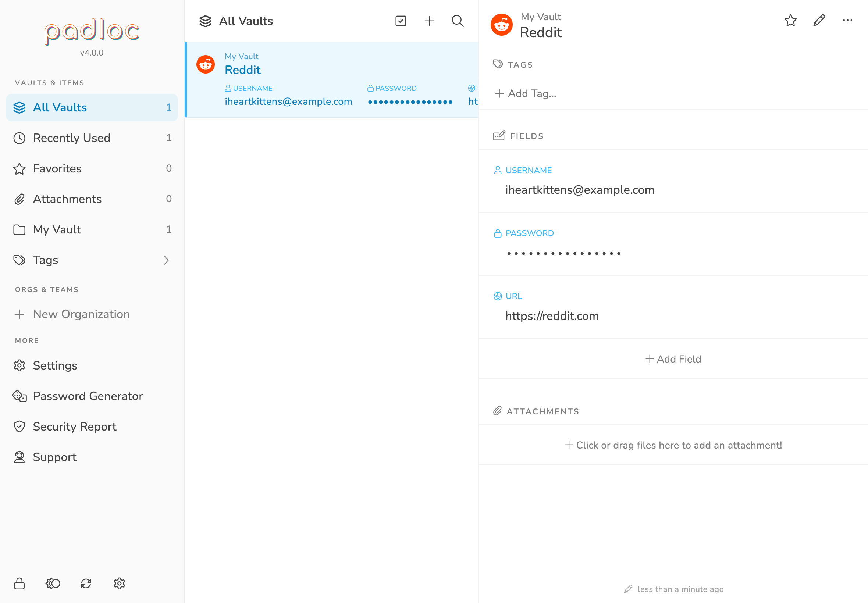Click the paperclip icon next to Attachments sidebar
The width and height of the screenshot is (868, 603).
point(19,199)
